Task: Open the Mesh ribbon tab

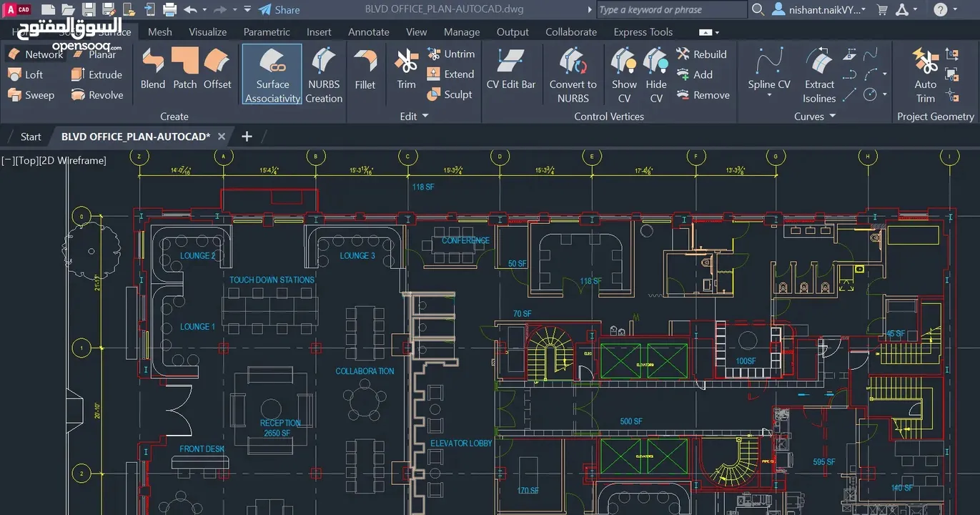Action: (160, 32)
